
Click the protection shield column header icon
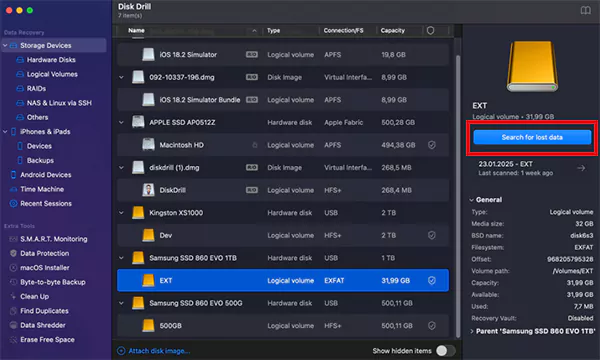[430, 31]
